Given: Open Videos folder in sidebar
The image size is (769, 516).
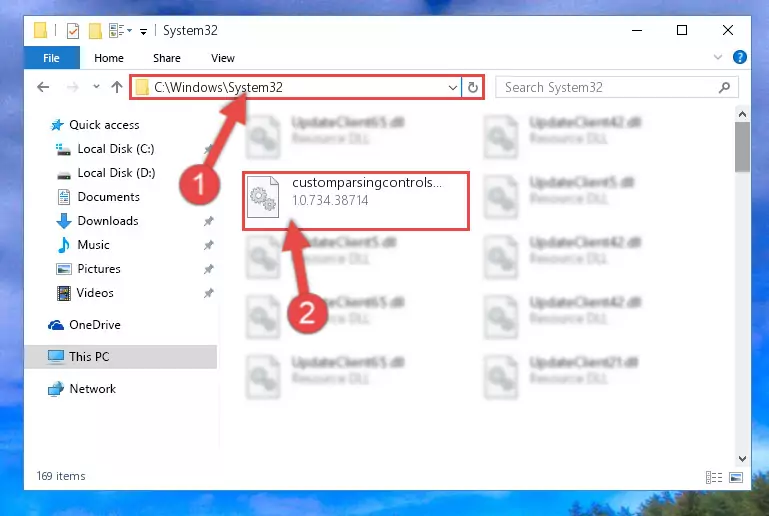Looking at the screenshot, I should click(x=95, y=293).
